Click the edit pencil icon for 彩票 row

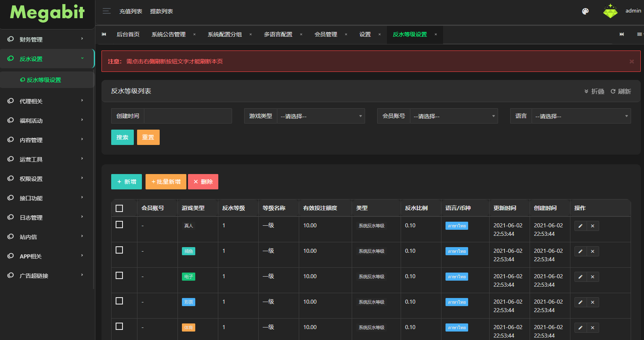click(580, 302)
